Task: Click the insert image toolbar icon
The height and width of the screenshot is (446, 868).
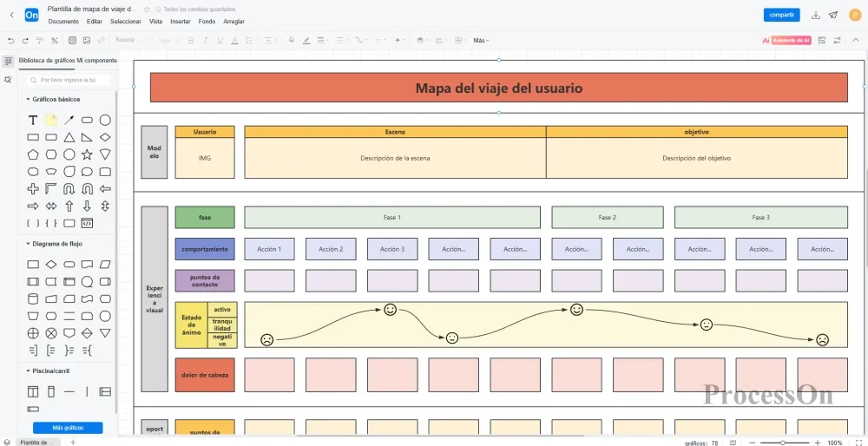Action: pyautogui.click(x=87, y=40)
